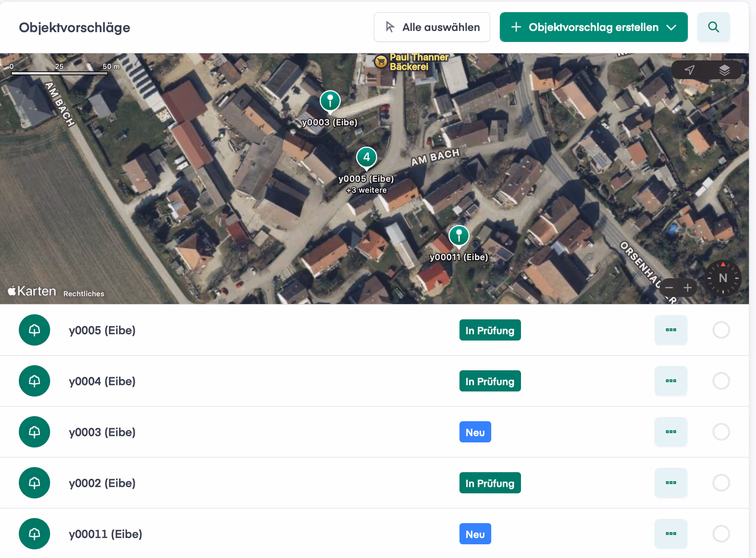Click tree icon of y0005 (Eibe)
The image size is (756, 558).
(x=34, y=330)
